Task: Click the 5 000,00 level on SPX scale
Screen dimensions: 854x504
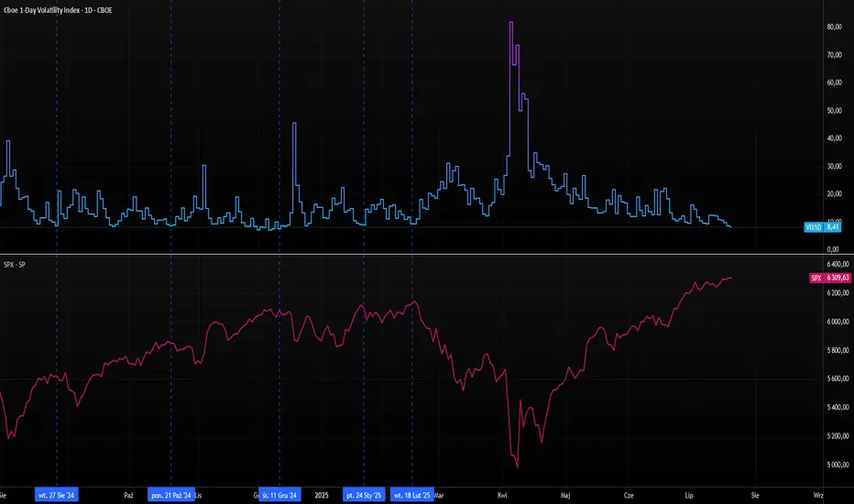Action: click(x=836, y=465)
